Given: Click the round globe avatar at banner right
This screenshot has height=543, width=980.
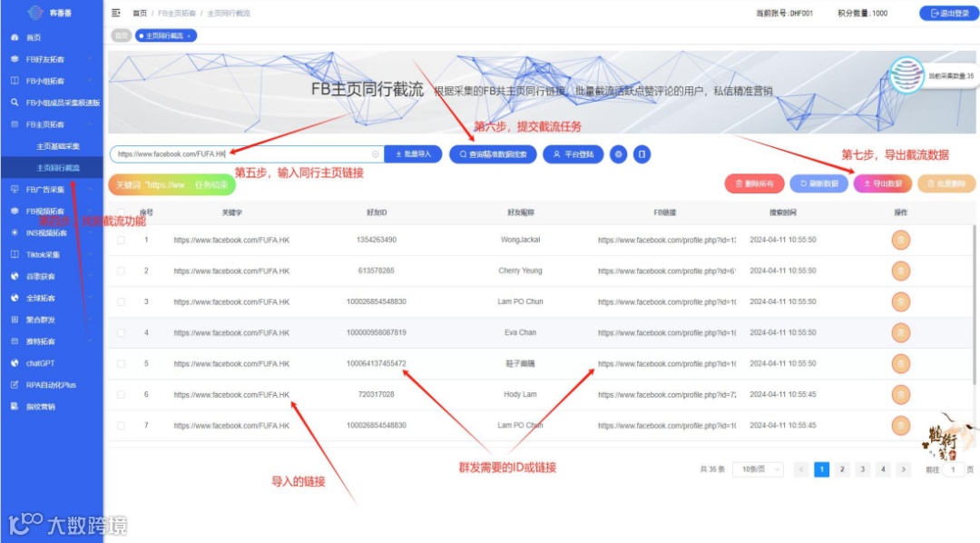Looking at the screenshot, I should (906, 75).
